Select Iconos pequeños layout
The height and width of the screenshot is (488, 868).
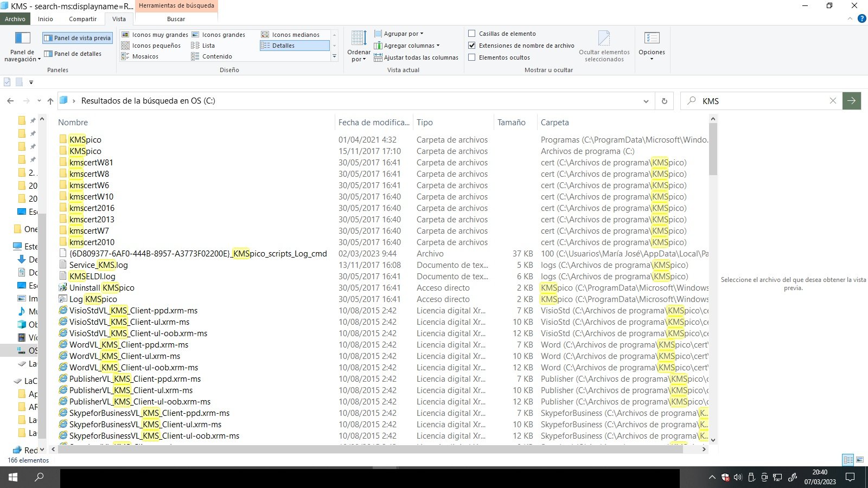point(151,46)
